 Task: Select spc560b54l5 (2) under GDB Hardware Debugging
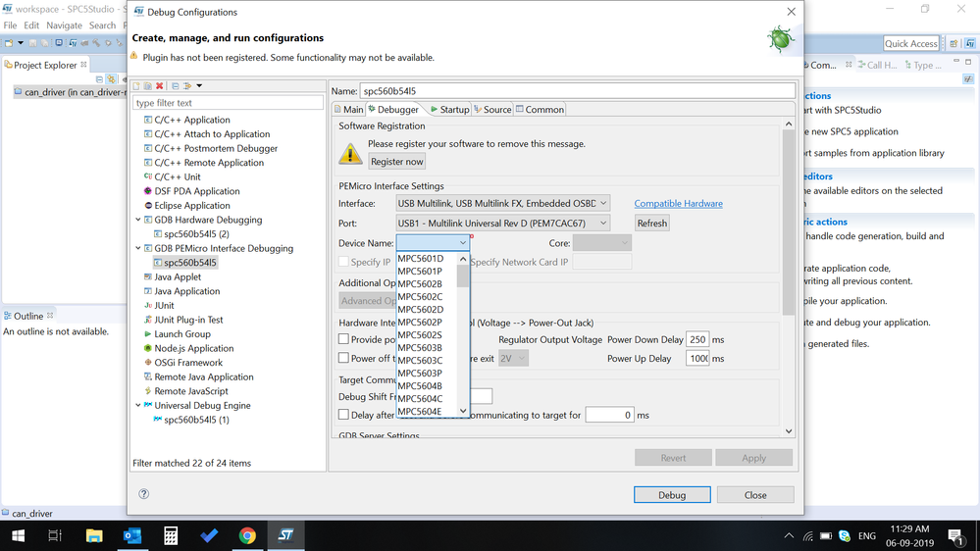coord(196,233)
